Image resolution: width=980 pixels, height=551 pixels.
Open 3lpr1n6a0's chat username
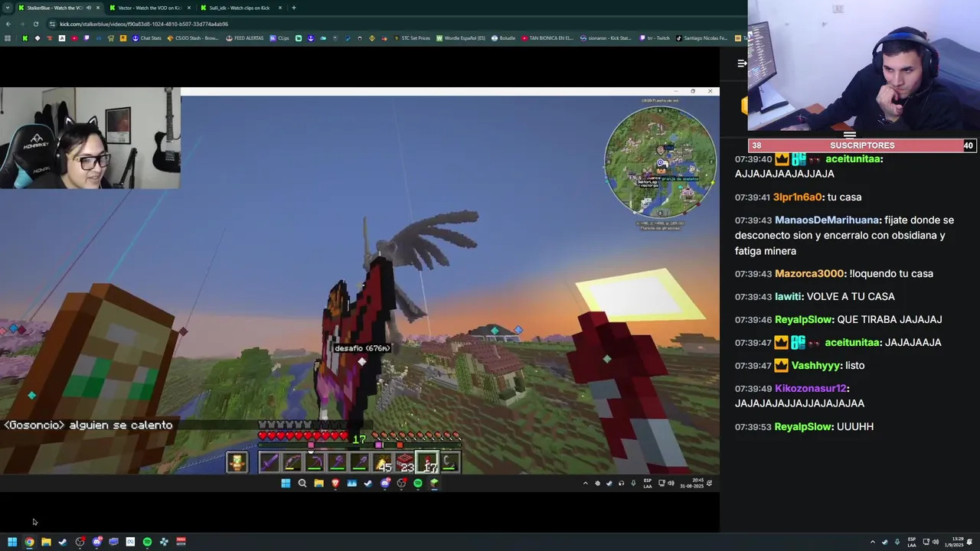pyautogui.click(x=797, y=197)
